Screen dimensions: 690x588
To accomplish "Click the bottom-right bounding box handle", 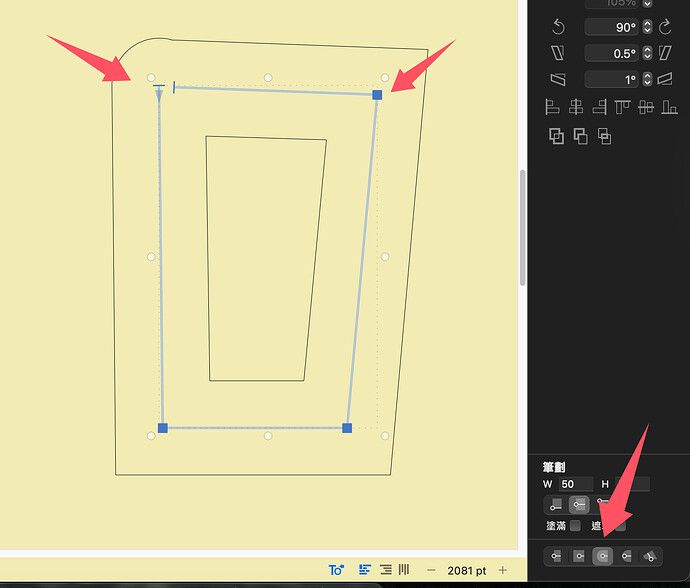I will 385,436.
